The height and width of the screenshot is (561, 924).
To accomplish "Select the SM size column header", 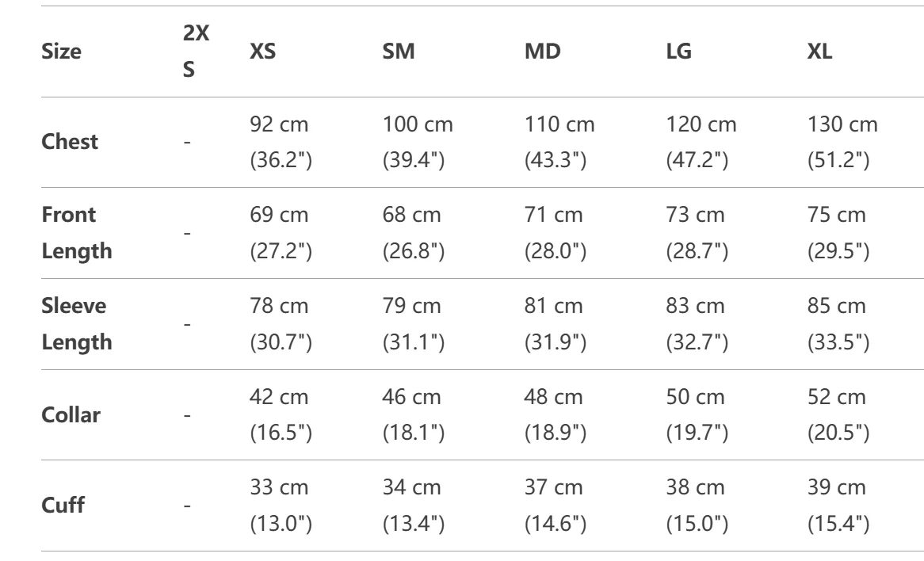I will tap(399, 52).
